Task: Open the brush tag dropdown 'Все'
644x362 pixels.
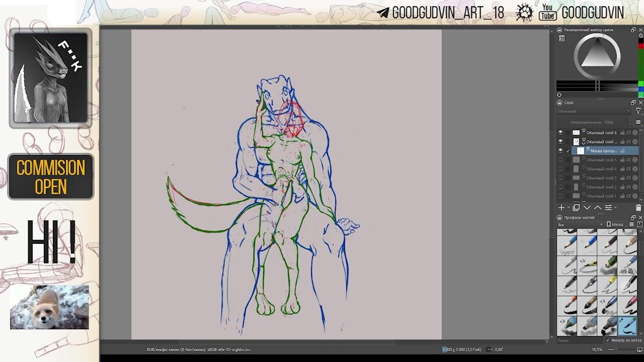Action: coord(580,225)
